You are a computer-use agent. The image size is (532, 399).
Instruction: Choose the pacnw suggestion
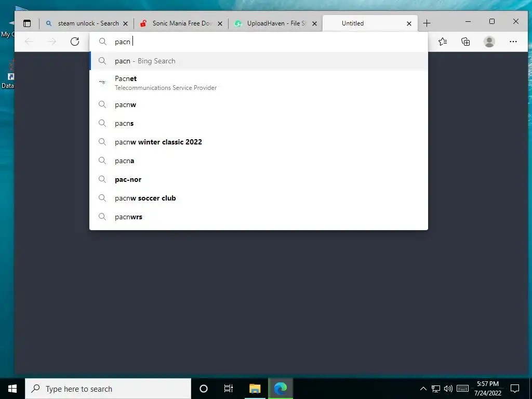coord(259,104)
